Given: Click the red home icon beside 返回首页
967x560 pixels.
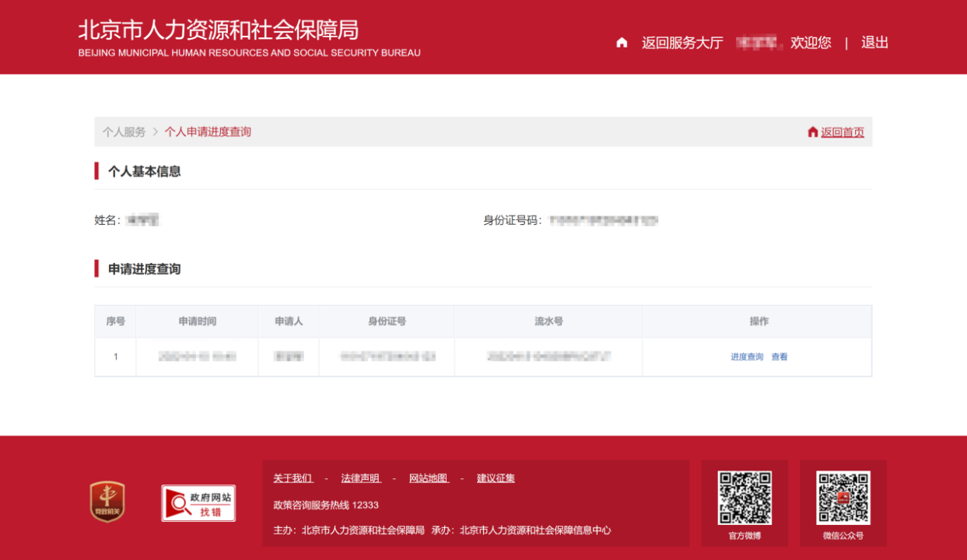Looking at the screenshot, I should 813,132.
